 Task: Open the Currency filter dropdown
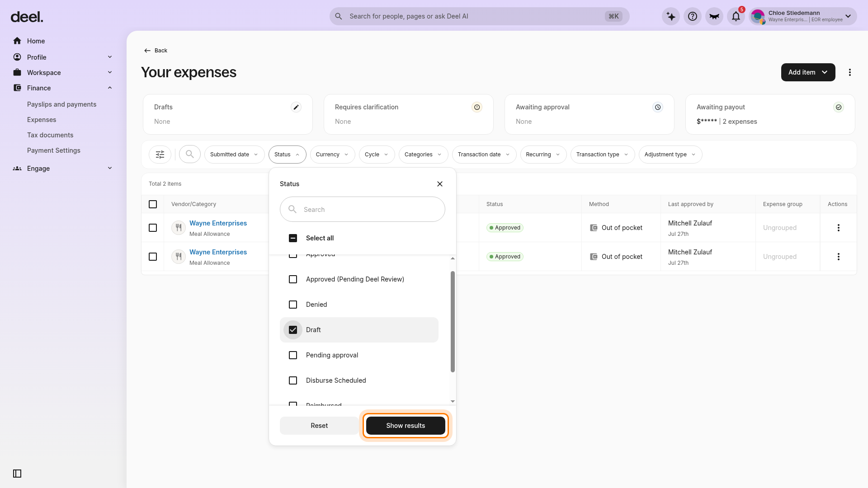(x=332, y=155)
